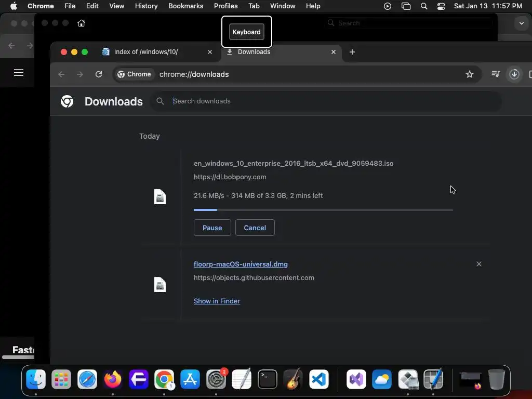Click the ISO download progress bar
The width and height of the screenshot is (532, 399).
pyautogui.click(x=323, y=210)
